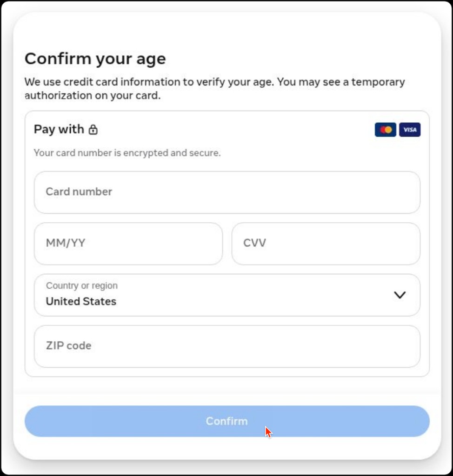Focus the Card number field

click(x=227, y=192)
